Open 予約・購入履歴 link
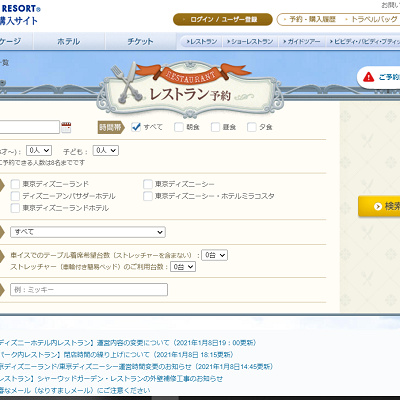The height and width of the screenshot is (400, 400). click(310, 19)
